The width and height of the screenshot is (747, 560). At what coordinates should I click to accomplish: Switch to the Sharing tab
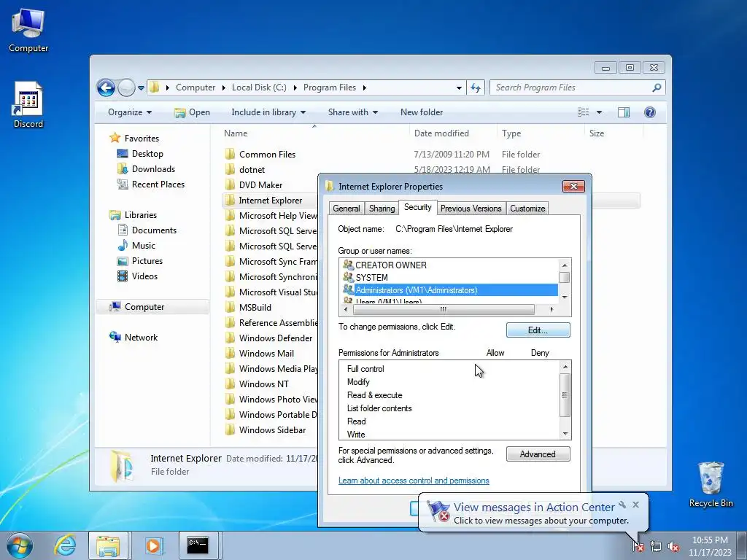click(382, 209)
